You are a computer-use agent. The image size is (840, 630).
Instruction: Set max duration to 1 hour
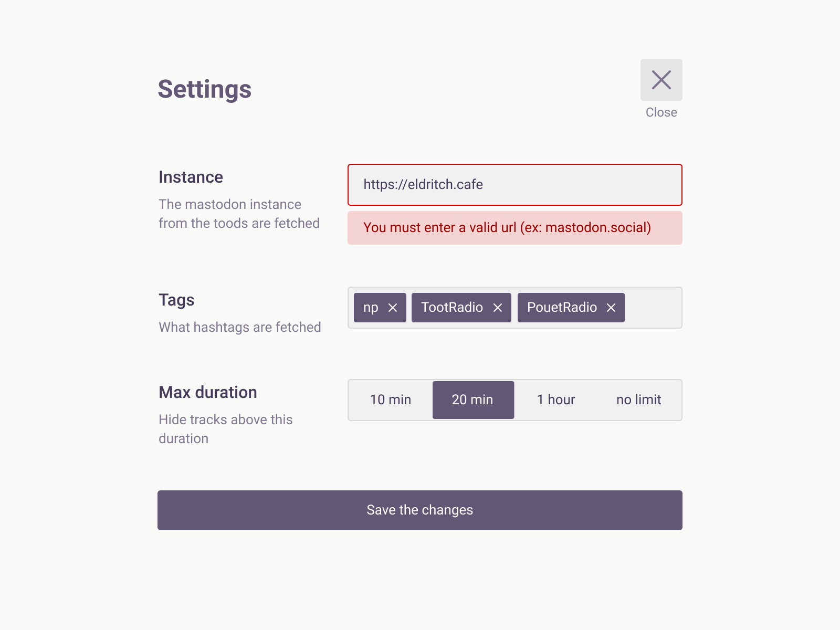pyautogui.click(x=555, y=400)
